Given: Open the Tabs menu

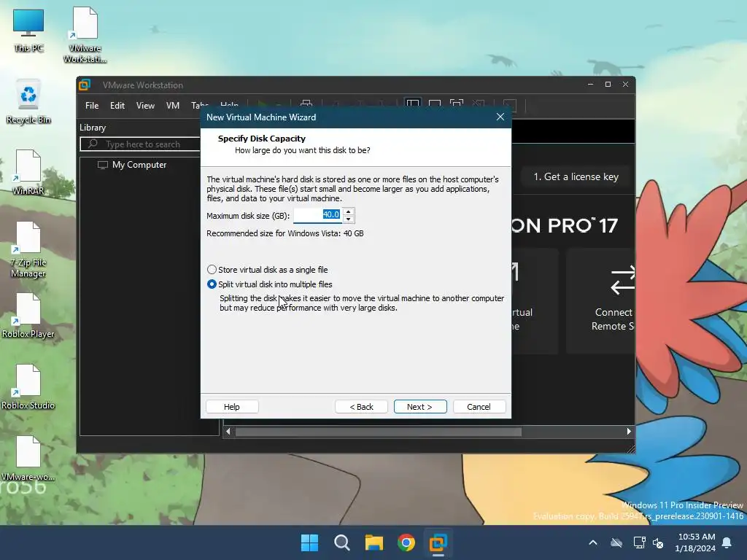Looking at the screenshot, I should pos(200,106).
